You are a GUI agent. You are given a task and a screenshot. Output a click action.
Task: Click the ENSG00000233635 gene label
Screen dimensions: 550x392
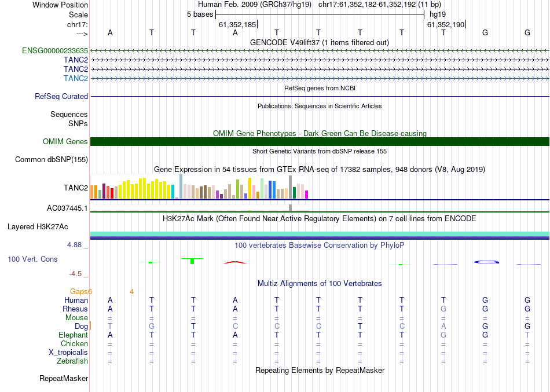pyautogui.click(x=55, y=50)
